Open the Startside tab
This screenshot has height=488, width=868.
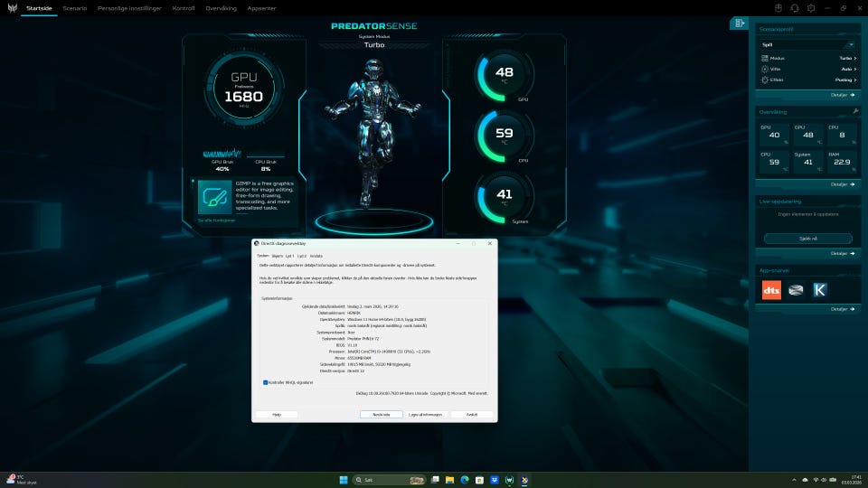point(39,8)
